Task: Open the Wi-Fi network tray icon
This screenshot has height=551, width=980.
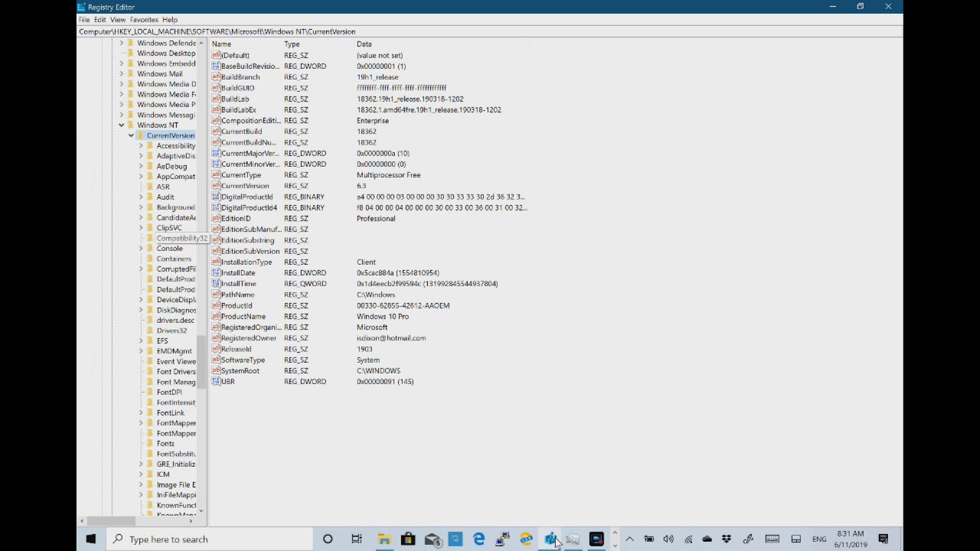Action: pos(688,540)
